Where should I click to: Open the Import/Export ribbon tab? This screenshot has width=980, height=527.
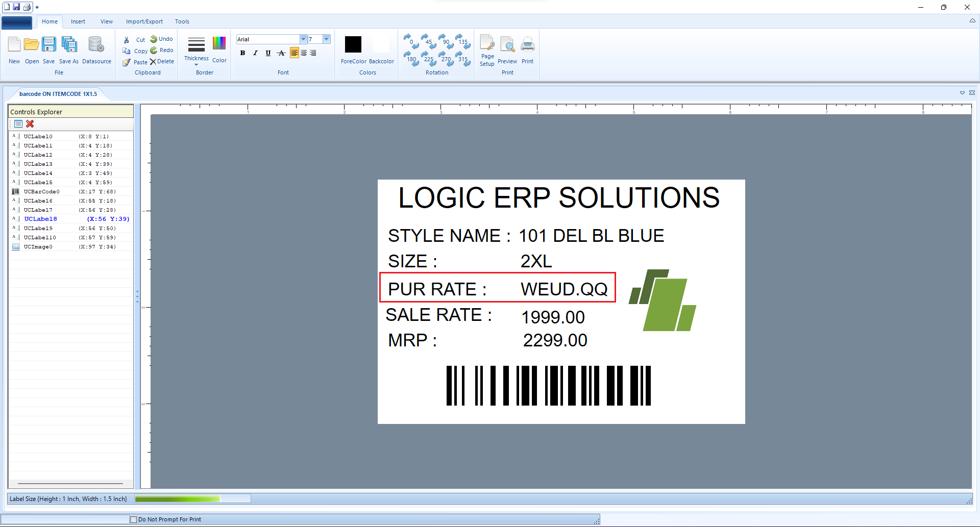pyautogui.click(x=144, y=21)
